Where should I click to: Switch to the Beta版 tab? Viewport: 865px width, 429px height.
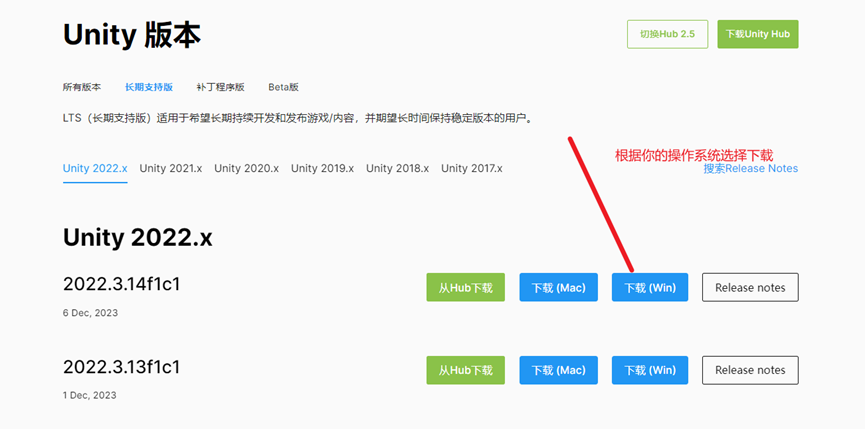tap(284, 87)
